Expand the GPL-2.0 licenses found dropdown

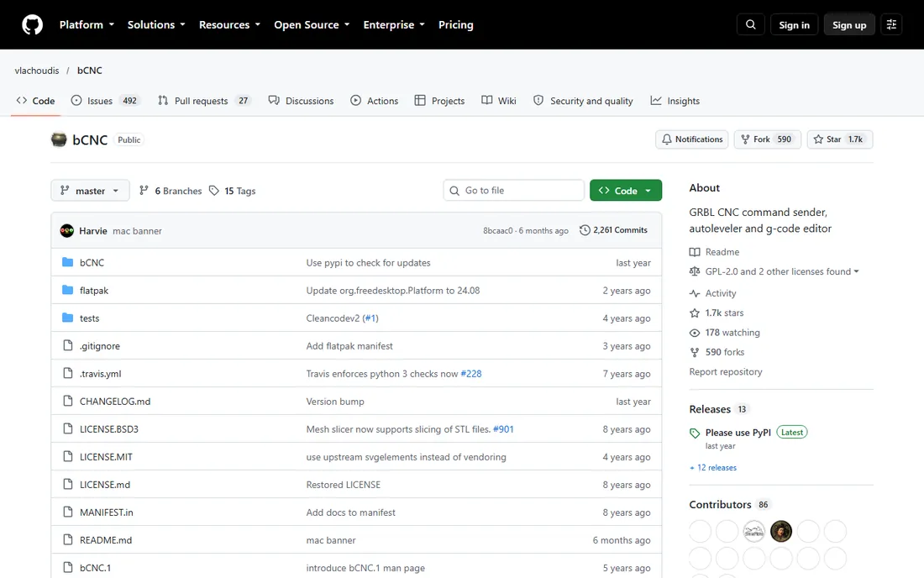(x=782, y=271)
